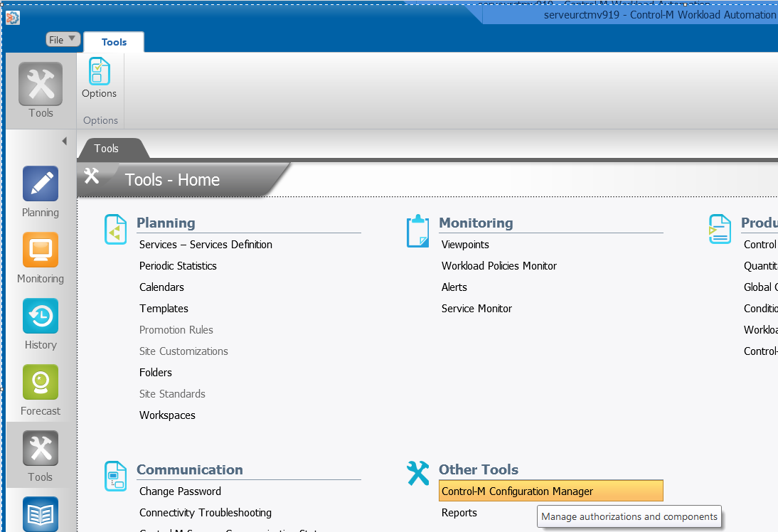Click the Planning section heading
This screenshot has width=778, height=532.
(x=166, y=223)
